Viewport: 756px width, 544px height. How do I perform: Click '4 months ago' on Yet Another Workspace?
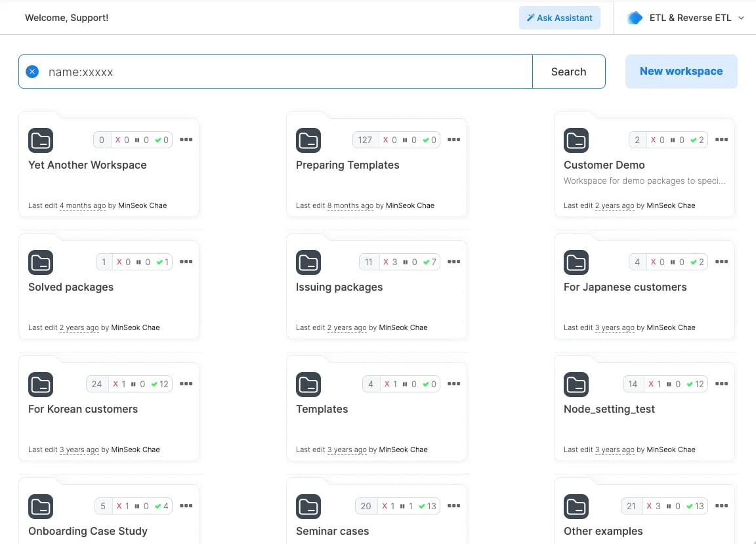(83, 205)
